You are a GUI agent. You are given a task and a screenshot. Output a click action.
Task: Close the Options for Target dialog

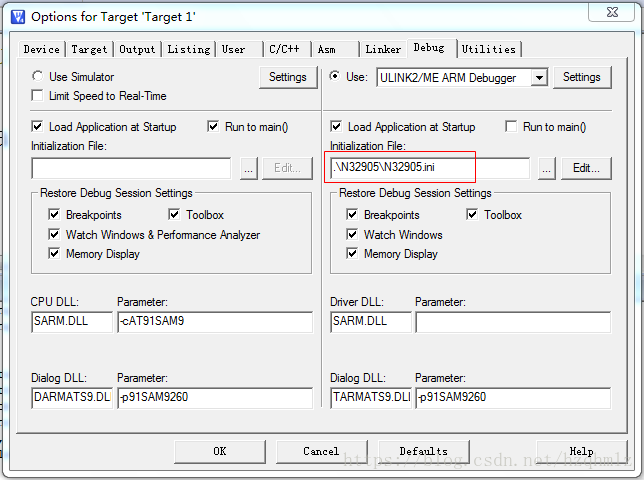point(612,12)
